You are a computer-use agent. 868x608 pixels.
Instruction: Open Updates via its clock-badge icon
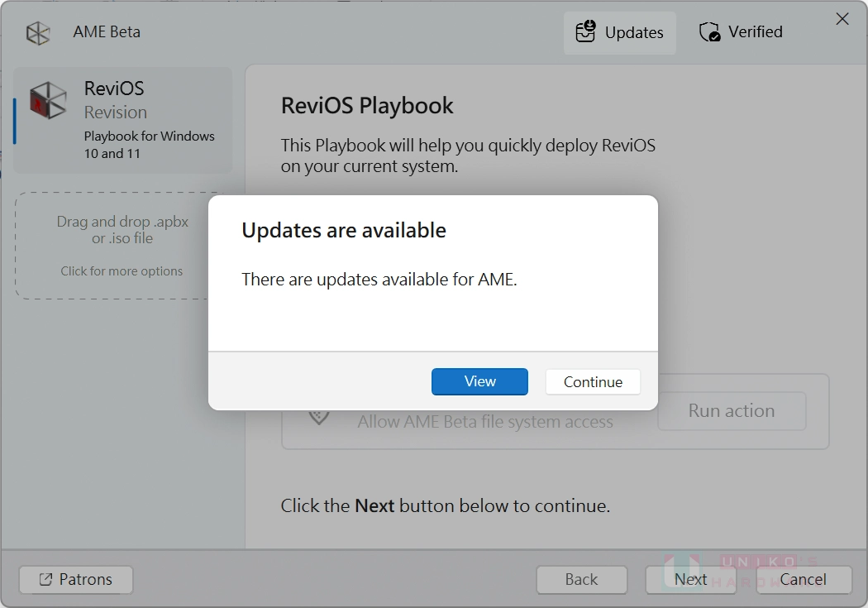click(585, 31)
